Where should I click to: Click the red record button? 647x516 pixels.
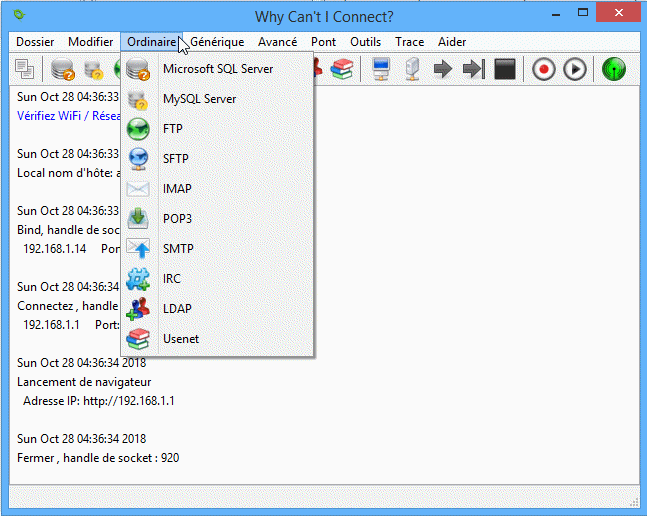(543, 69)
